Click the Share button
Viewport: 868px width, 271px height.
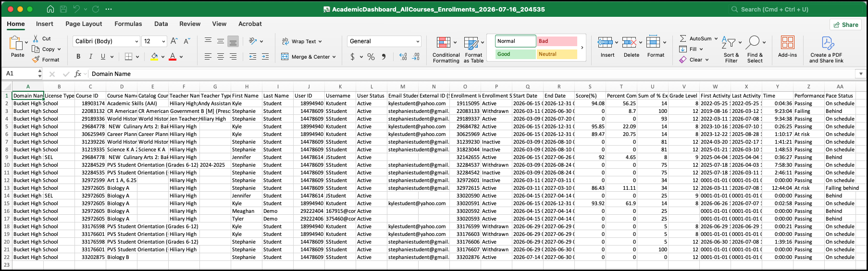tap(845, 25)
